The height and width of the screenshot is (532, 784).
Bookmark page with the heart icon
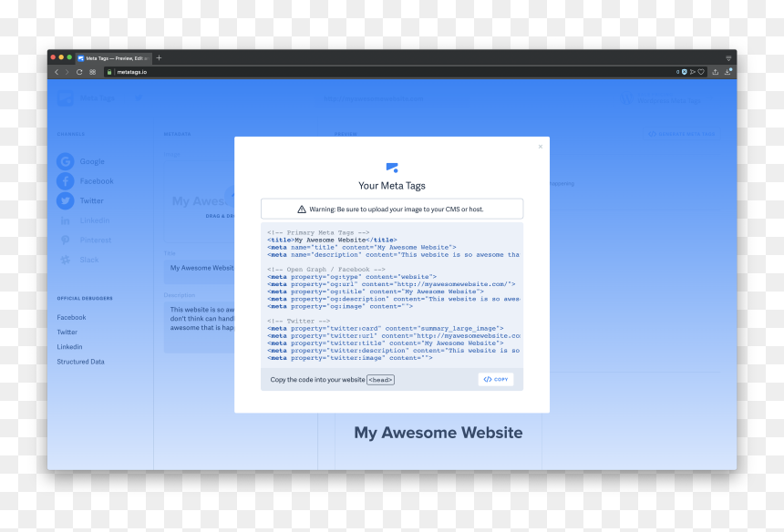point(701,72)
